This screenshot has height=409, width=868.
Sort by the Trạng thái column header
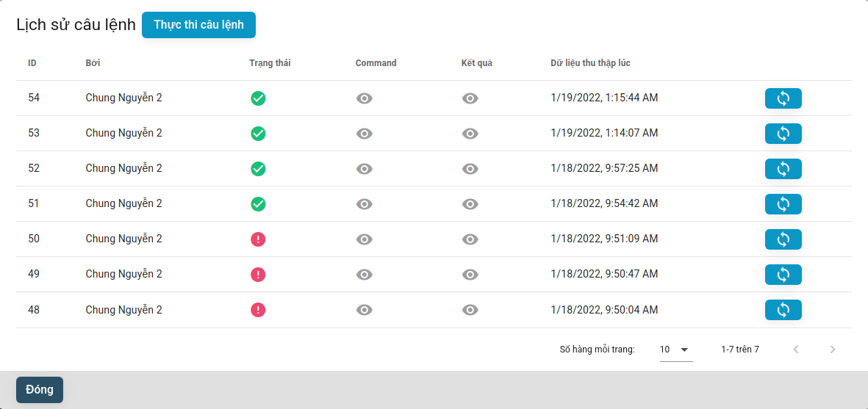(270, 63)
